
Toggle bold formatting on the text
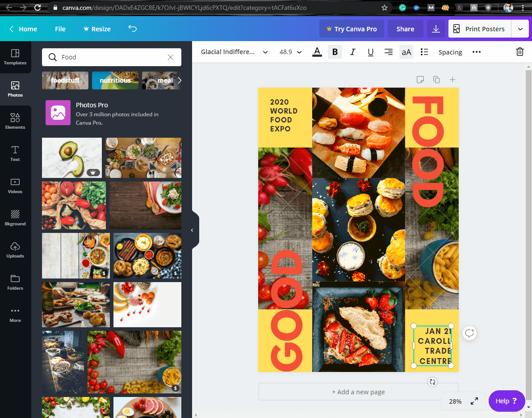tap(335, 52)
